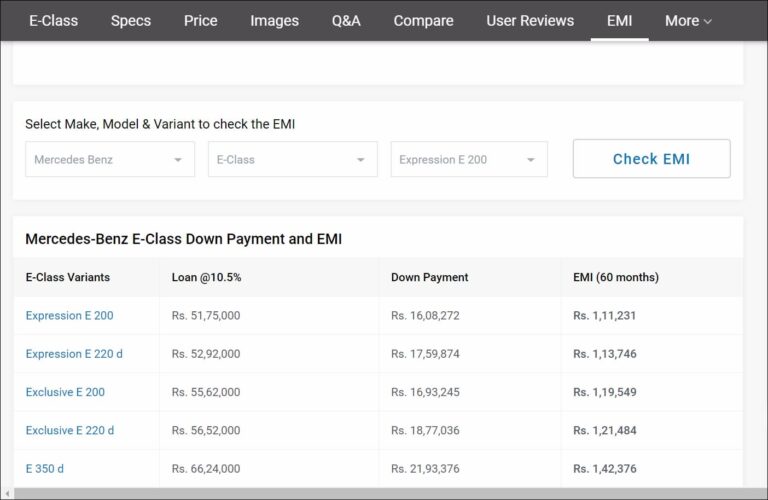This screenshot has height=500, width=768.
Task: Open the Compare tab
Action: 423,21
